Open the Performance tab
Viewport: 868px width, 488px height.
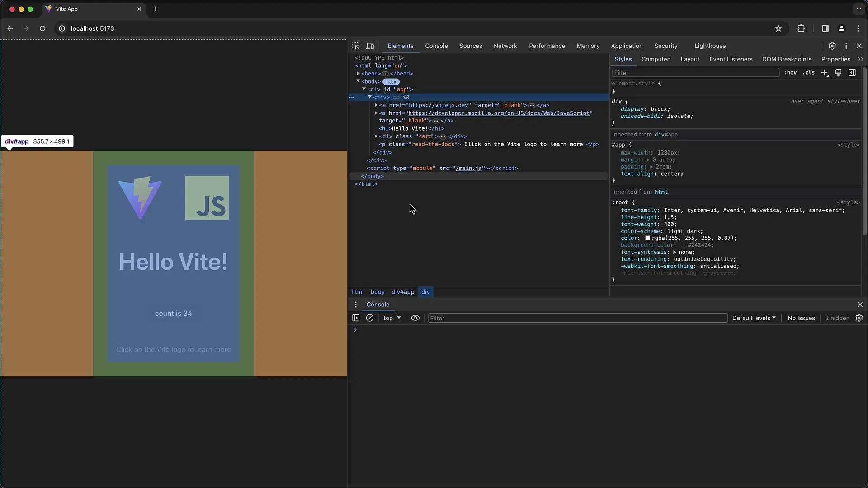pyautogui.click(x=547, y=46)
